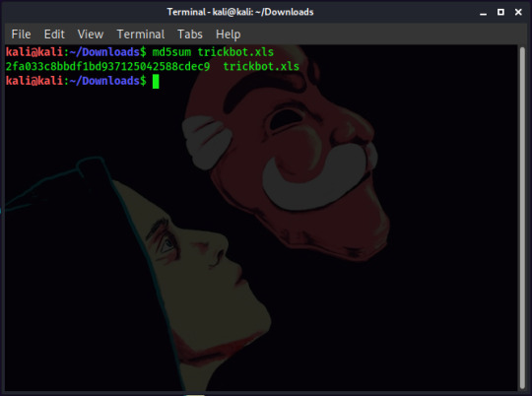Viewport: 532px width, 396px height.
Task: Open the Tabs menu
Action: [x=190, y=34]
